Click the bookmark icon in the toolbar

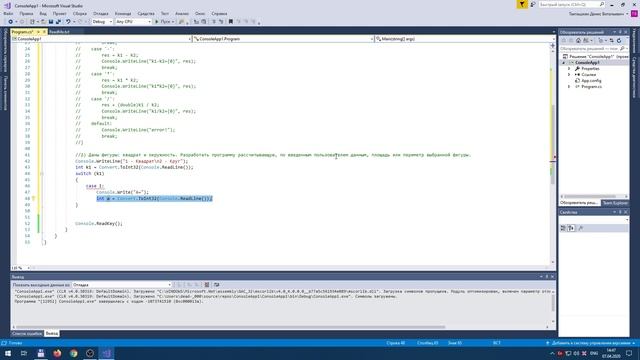231,22
